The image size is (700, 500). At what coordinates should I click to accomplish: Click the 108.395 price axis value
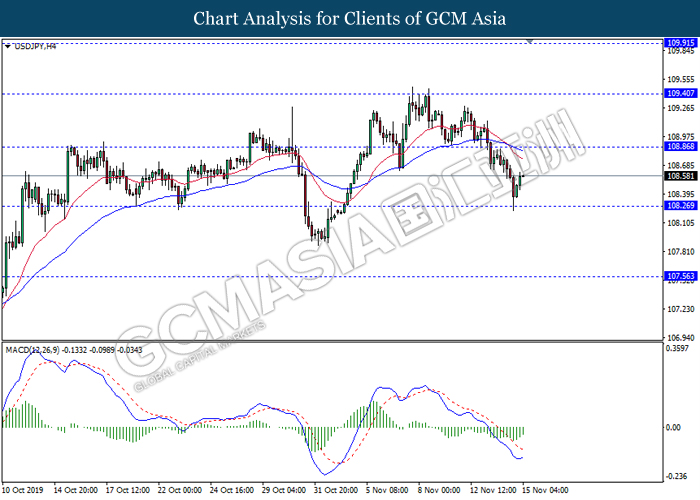click(x=680, y=194)
